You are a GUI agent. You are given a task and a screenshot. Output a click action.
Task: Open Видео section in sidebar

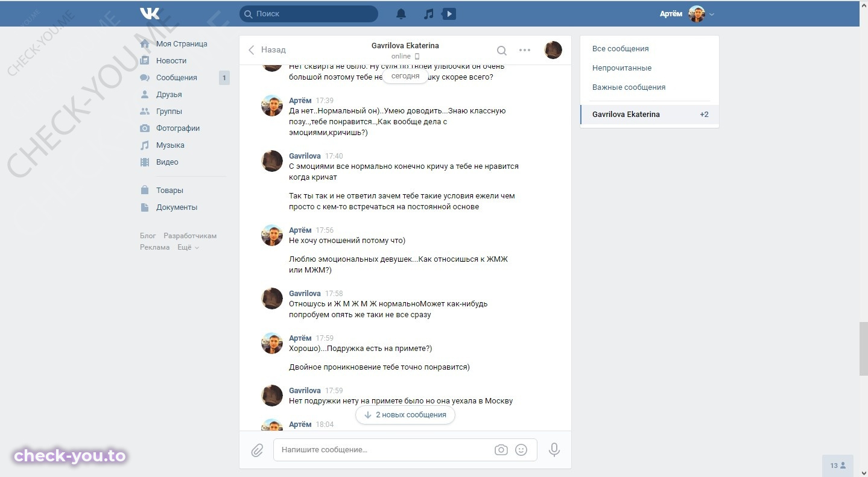(167, 162)
